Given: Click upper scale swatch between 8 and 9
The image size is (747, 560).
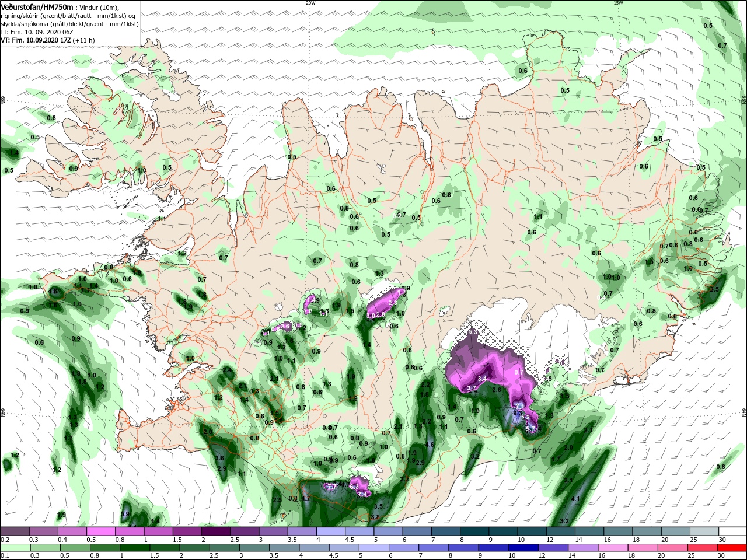Looking at the screenshot, I should [473, 531].
